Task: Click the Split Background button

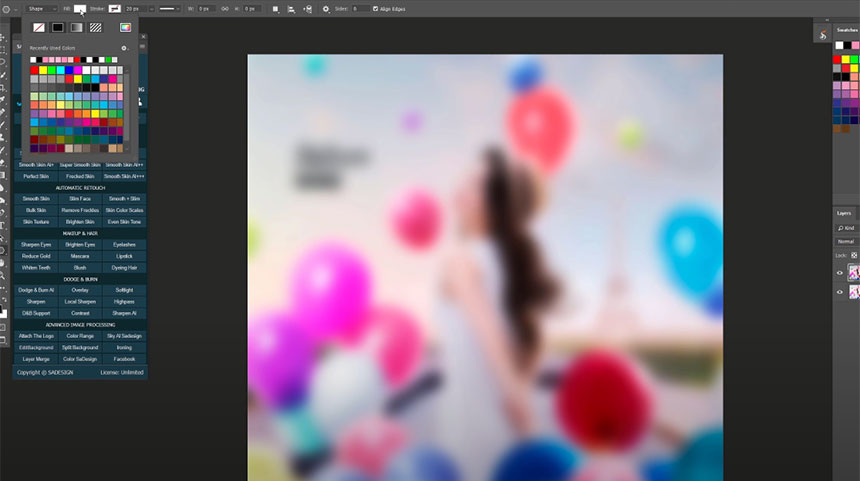Action: 80,347
